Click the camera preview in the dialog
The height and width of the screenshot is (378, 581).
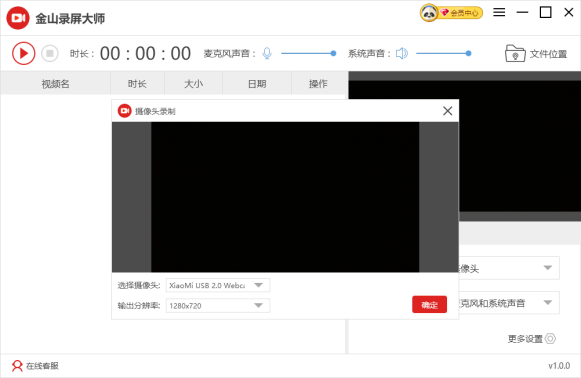tap(285, 197)
